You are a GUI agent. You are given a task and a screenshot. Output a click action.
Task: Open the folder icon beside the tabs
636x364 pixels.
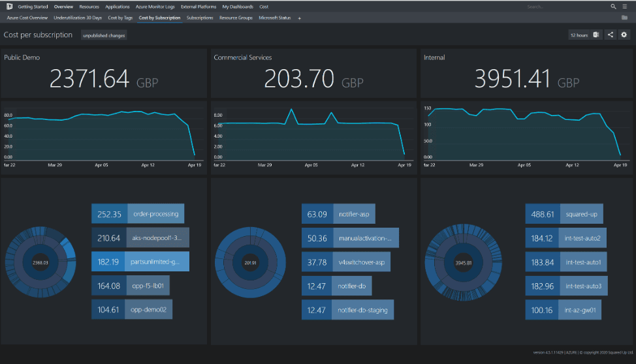(624, 18)
